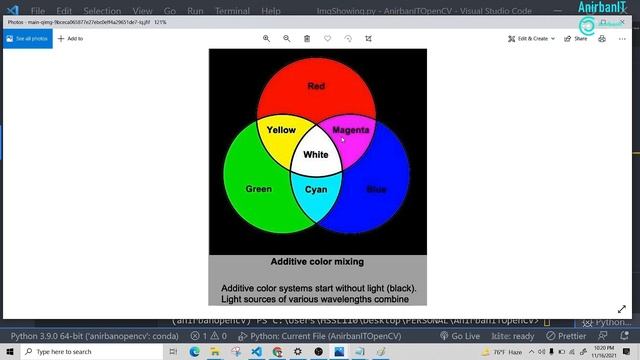Click the zoom out magnifier icon in Photos
The height and width of the screenshot is (360, 640).
[x=287, y=38]
